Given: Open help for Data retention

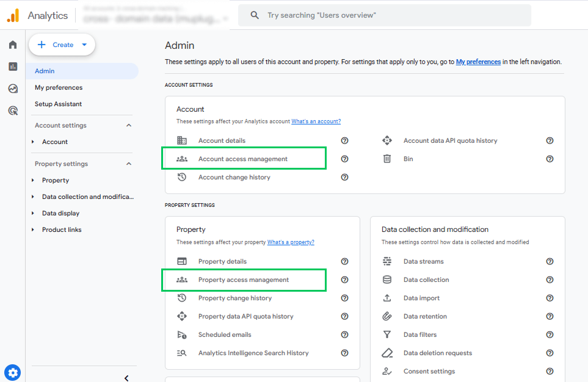Looking at the screenshot, I should click(x=550, y=316).
